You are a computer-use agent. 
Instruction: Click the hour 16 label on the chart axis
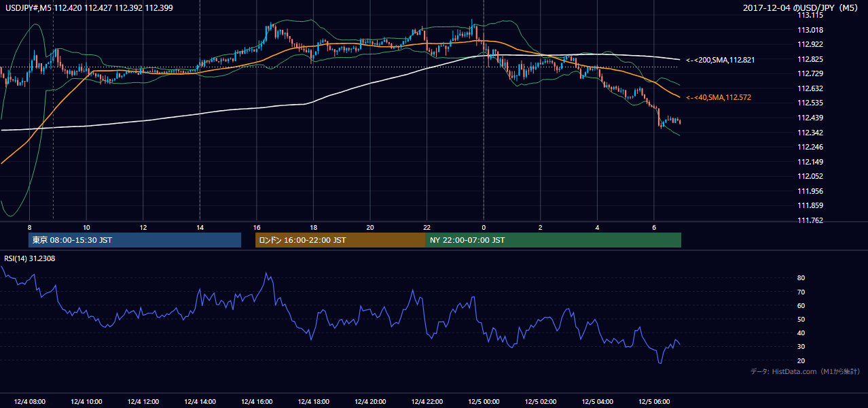coord(257,227)
